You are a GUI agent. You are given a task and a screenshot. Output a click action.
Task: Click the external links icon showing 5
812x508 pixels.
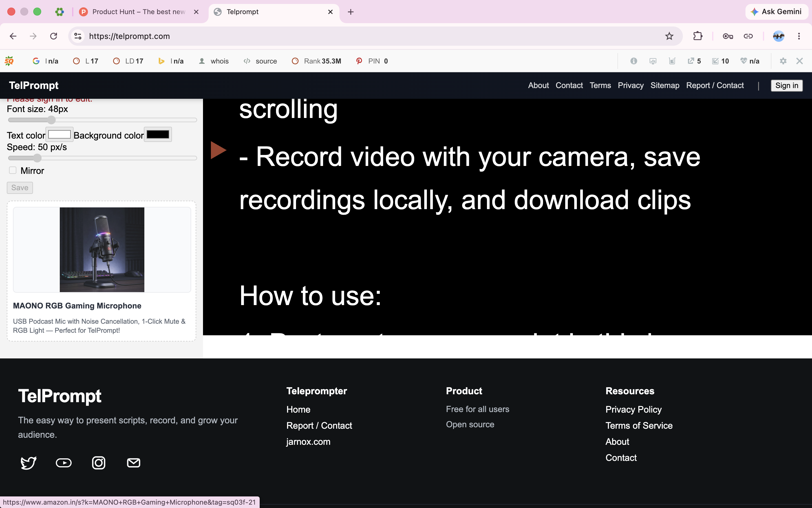coord(694,61)
